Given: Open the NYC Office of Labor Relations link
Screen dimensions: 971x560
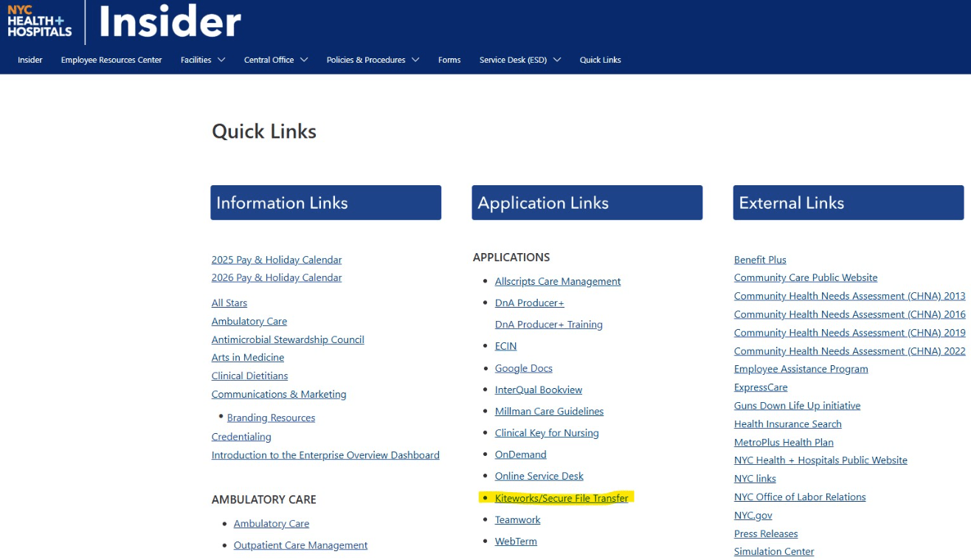Looking at the screenshot, I should (x=800, y=497).
